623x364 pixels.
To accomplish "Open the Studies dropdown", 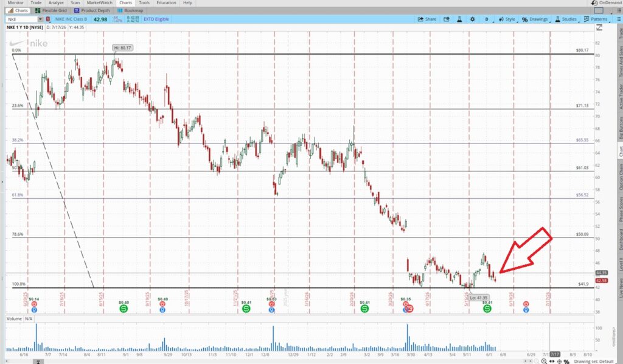I will click(566, 19).
